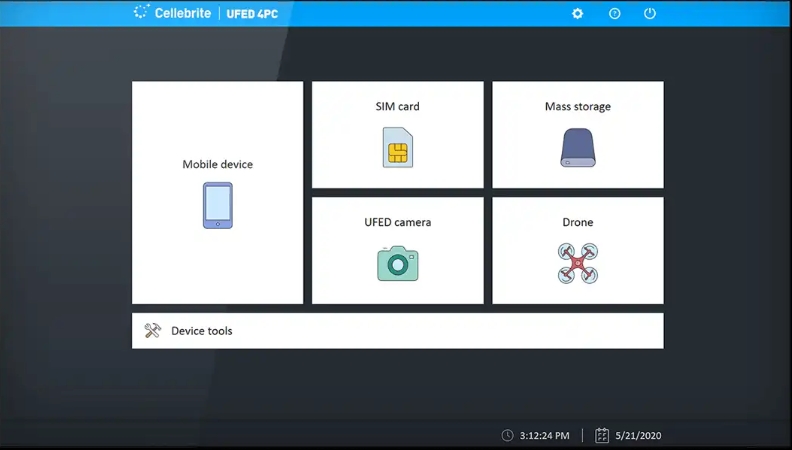
Task: Click the Cellebrite logo in header
Action: coord(172,13)
